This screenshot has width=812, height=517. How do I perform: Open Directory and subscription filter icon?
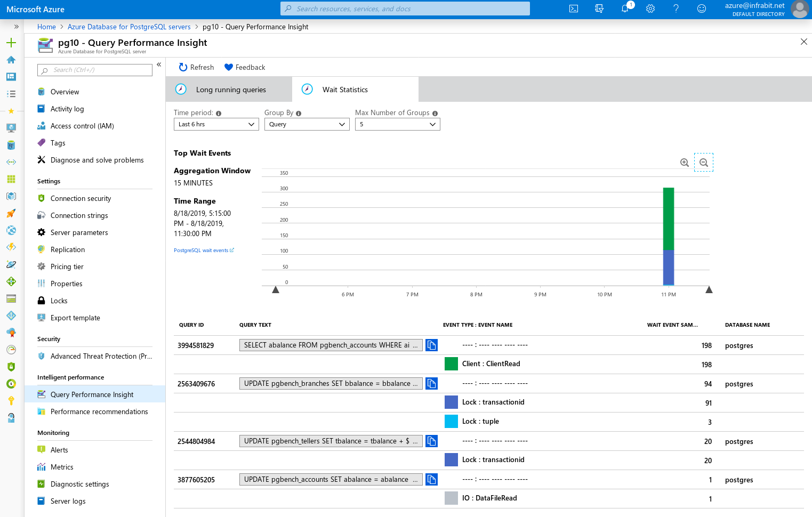click(599, 9)
